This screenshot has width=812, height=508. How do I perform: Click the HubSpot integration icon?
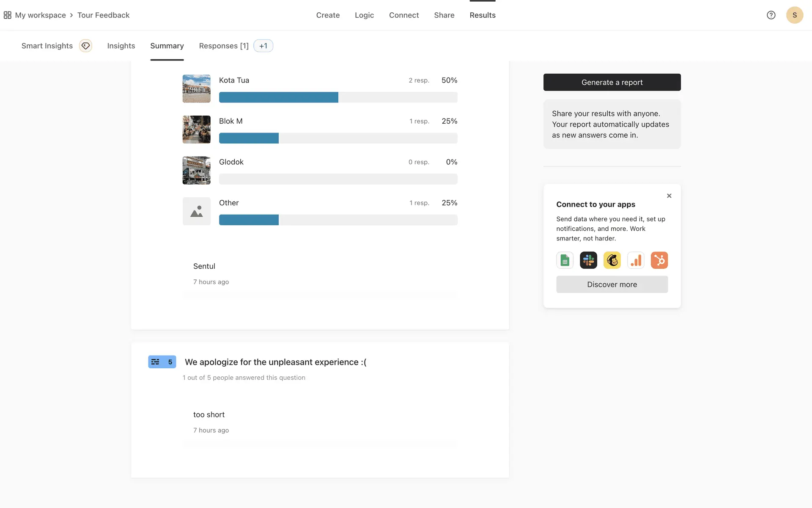(659, 260)
